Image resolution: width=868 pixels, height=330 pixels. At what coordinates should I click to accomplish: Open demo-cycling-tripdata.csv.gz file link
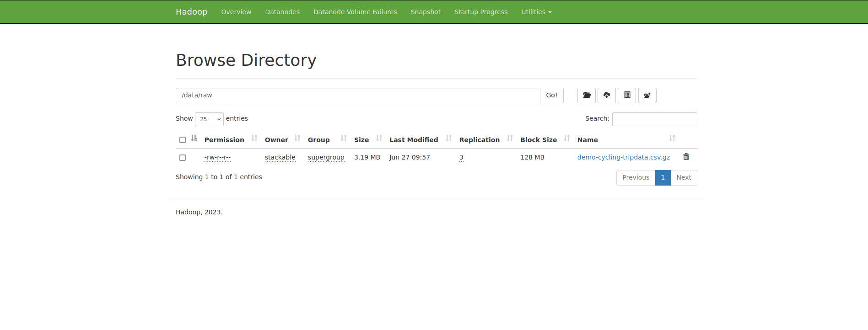click(623, 157)
